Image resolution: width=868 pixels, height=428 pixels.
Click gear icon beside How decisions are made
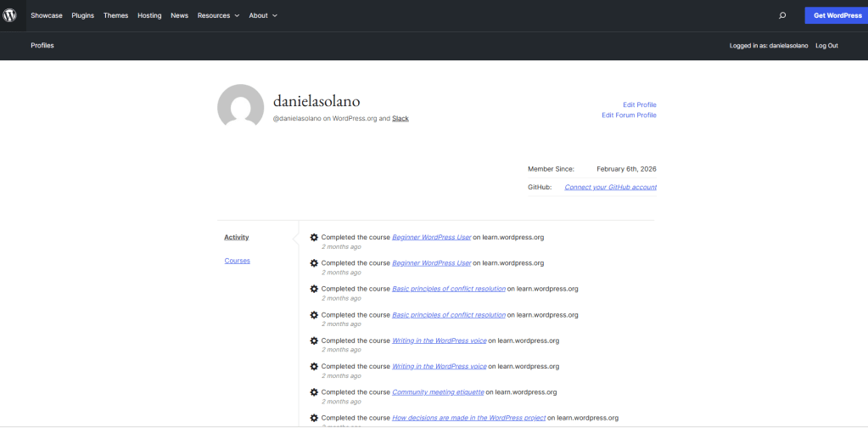coord(314,418)
